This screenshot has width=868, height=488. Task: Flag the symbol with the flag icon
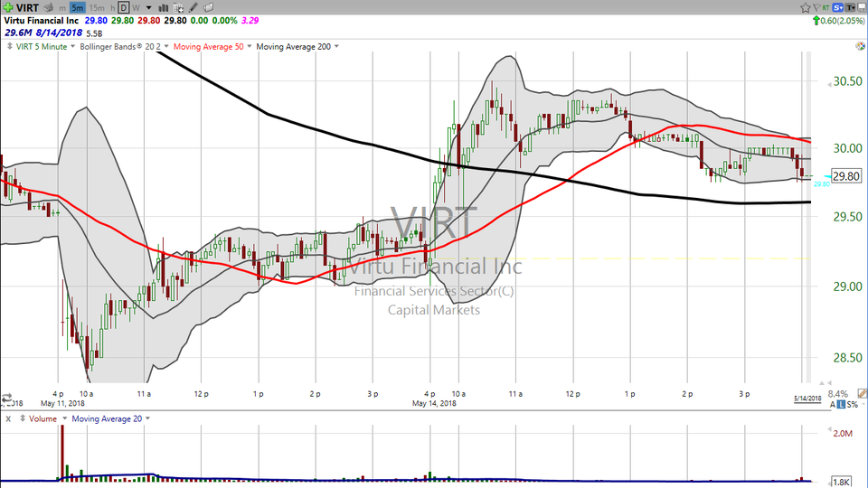pos(816,7)
